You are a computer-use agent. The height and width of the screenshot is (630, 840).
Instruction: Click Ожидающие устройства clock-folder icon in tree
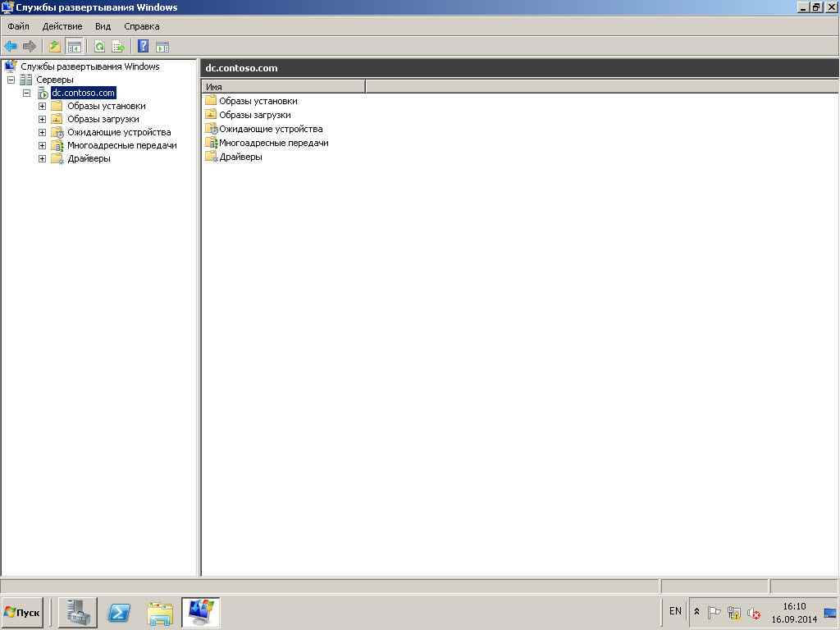point(57,132)
